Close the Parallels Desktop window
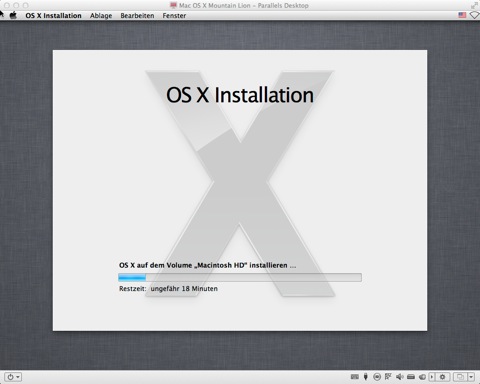Viewport: 480px width, 384px height. [7, 5]
